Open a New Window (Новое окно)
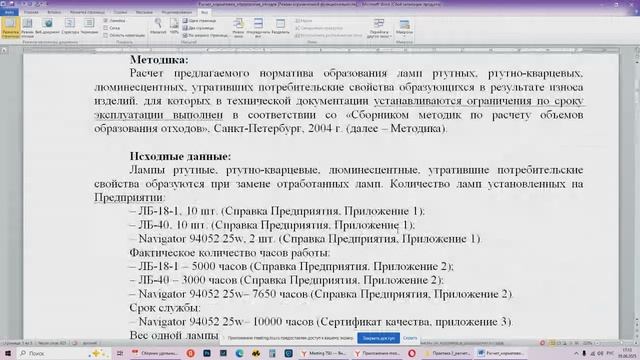 click(238, 28)
